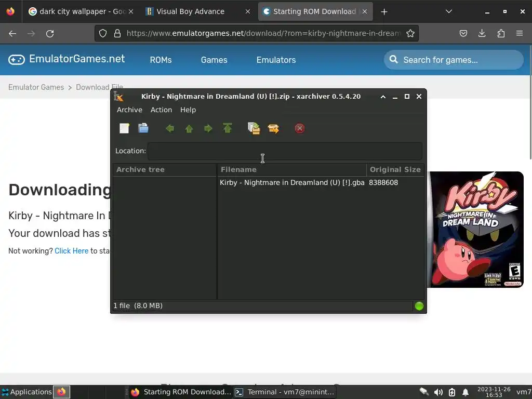The width and height of the screenshot is (532, 399).
Task: Close the dark city wallpaper tab
Action: [131, 11]
